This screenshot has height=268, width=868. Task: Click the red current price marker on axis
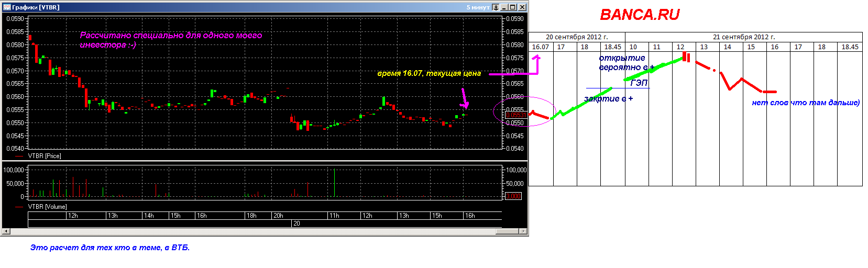[515, 115]
